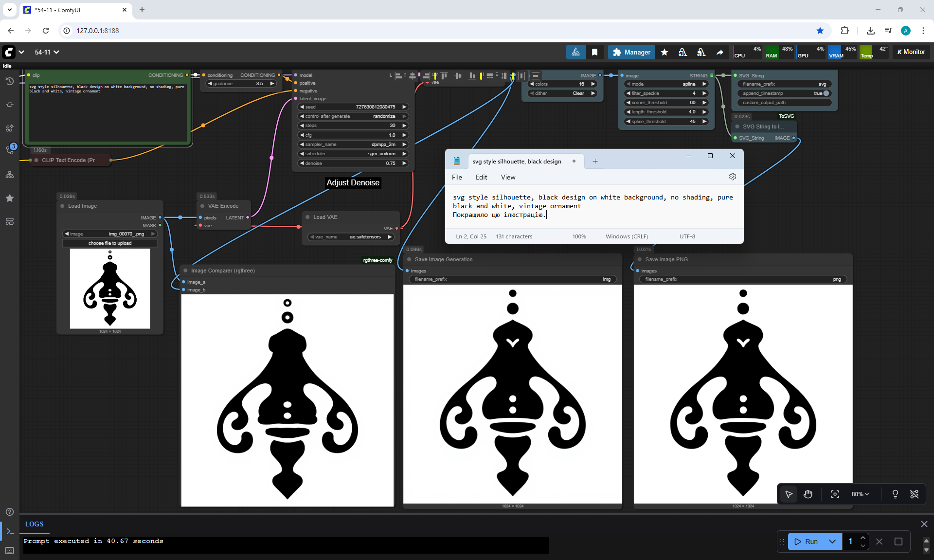Open the View menu in Notepad
The height and width of the screenshot is (560, 934).
coord(508,177)
